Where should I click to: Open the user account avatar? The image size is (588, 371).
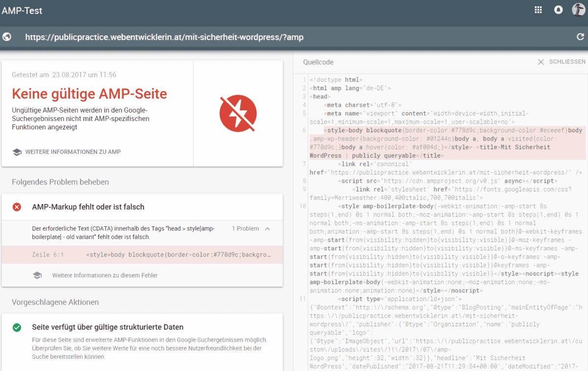pyautogui.click(x=579, y=10)
